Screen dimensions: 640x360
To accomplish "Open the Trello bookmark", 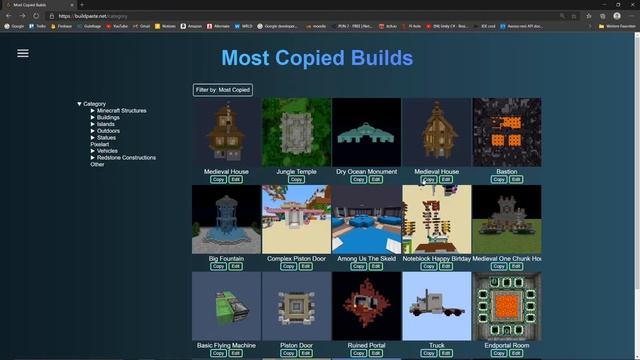I will click(x=37, y=26).
